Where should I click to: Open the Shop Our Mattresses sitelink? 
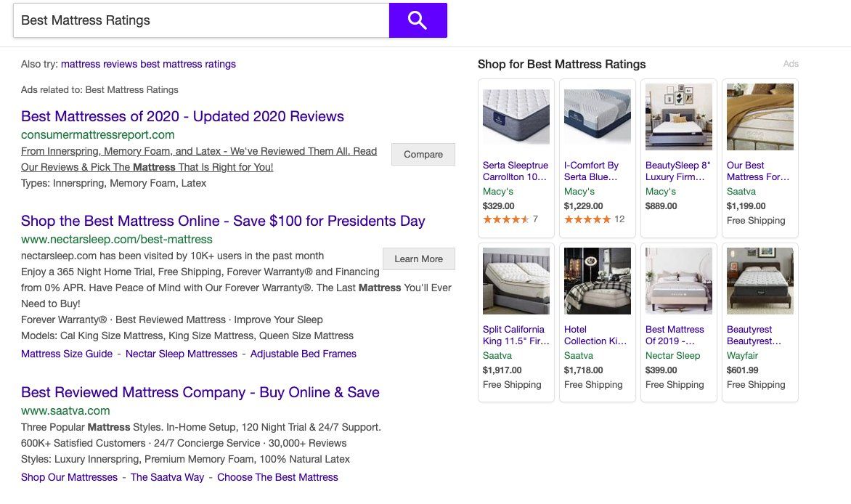coord(69,477)
